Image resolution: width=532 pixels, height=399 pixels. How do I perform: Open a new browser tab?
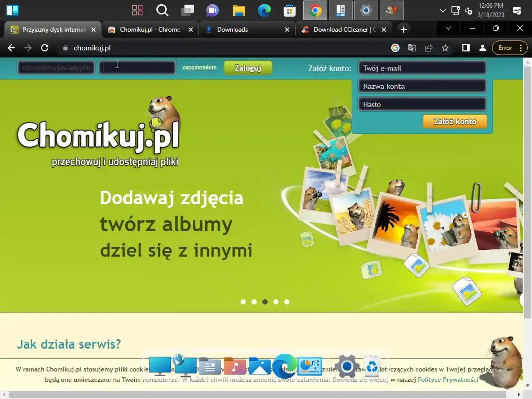point(403,30)
